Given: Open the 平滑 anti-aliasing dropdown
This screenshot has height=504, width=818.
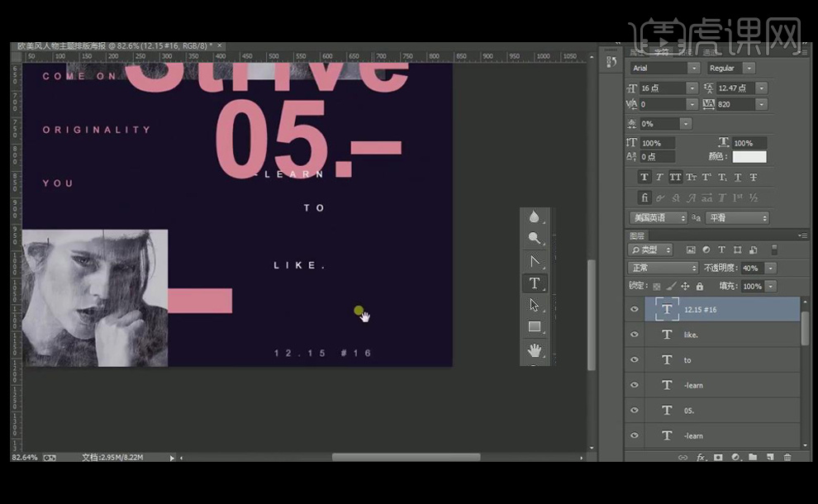Looking at the screenshot, I should [x=737, y=217].
